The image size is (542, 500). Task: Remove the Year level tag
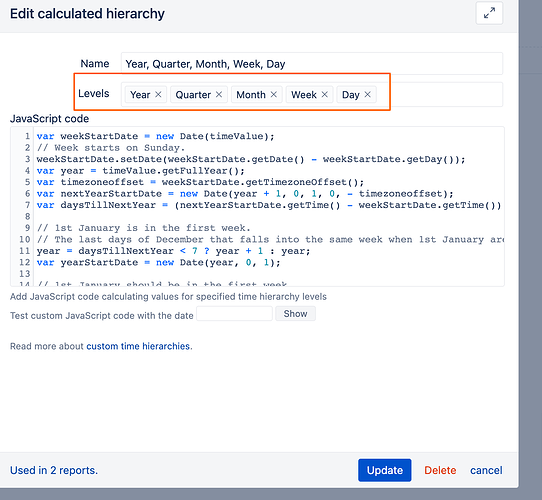158,94
